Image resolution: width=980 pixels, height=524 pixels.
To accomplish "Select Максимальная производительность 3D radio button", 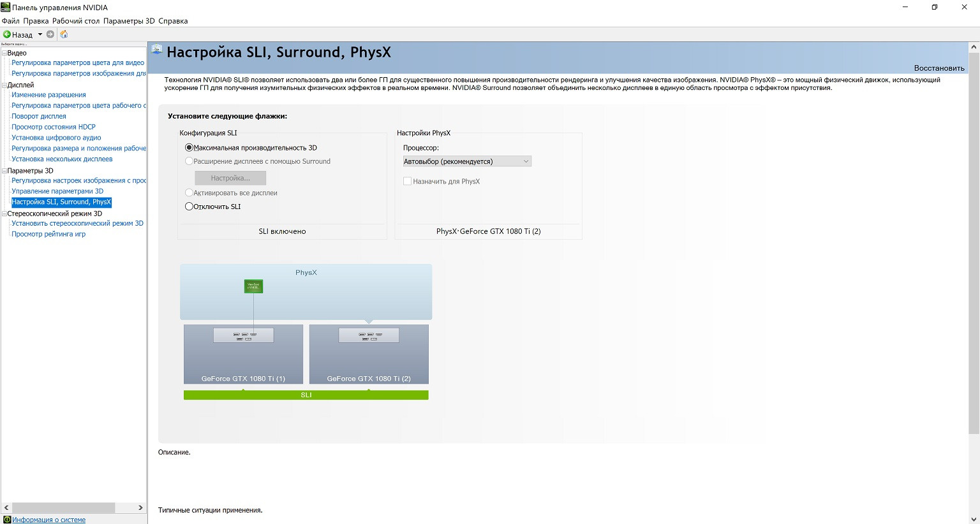I will [189, 148].
